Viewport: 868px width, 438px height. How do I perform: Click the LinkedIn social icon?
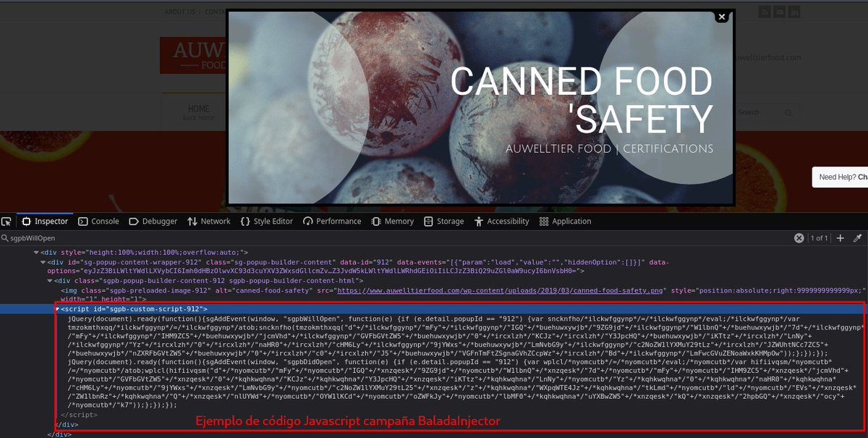click(x=794, y=12)
